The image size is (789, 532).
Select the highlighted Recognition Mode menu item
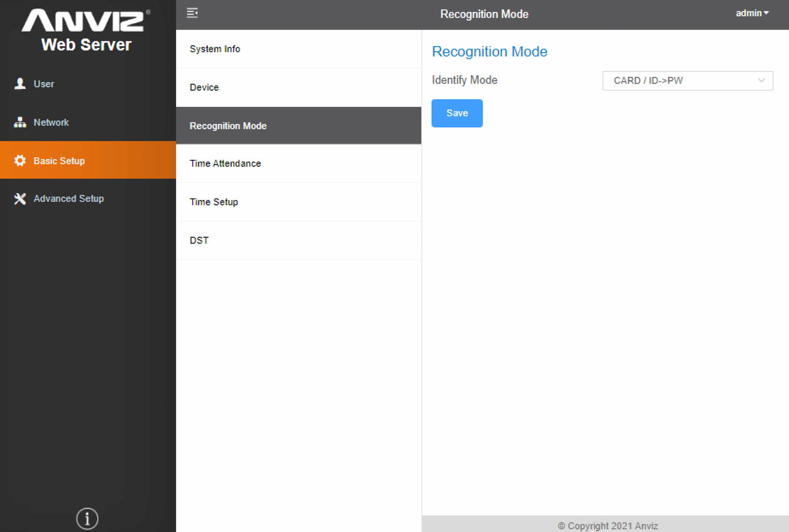coord(228,126)
